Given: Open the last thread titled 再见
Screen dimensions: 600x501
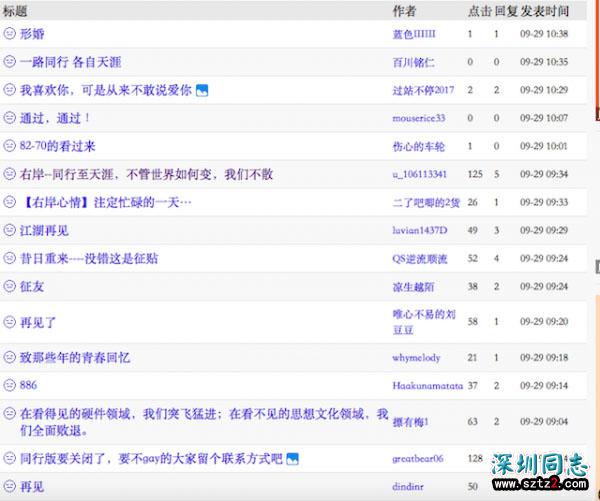Looking at the screenshot, I should tap(32, 486).
